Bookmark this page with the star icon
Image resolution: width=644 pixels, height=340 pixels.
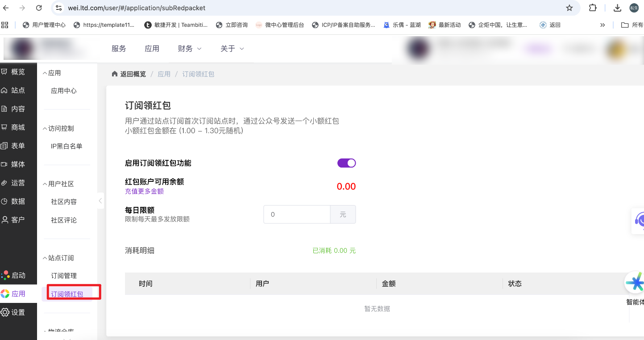coord(569,8)
